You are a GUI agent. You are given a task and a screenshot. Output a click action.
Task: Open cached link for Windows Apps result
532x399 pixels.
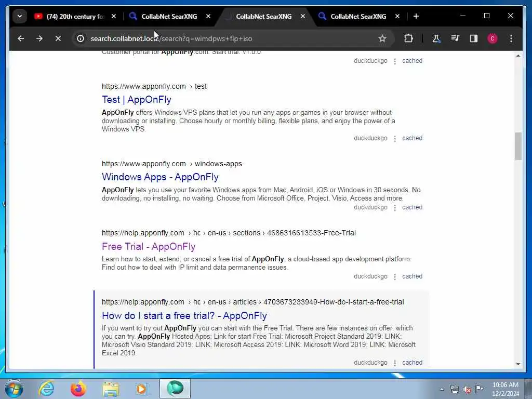click(x=412, y=207)
